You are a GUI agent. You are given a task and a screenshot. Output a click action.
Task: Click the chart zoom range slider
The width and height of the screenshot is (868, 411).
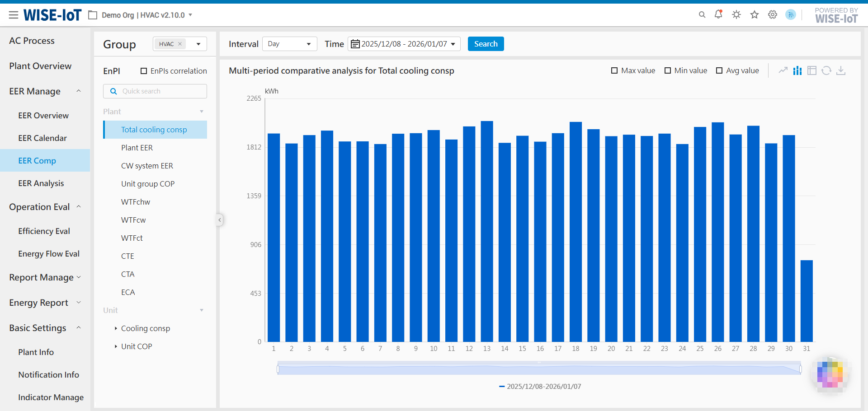tap(539, 369)
